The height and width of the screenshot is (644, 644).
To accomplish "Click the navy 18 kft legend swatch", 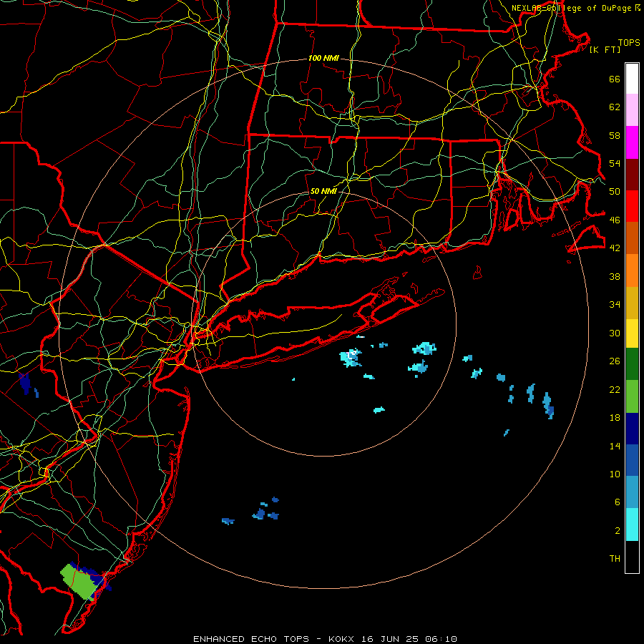I will pos(632,429).
